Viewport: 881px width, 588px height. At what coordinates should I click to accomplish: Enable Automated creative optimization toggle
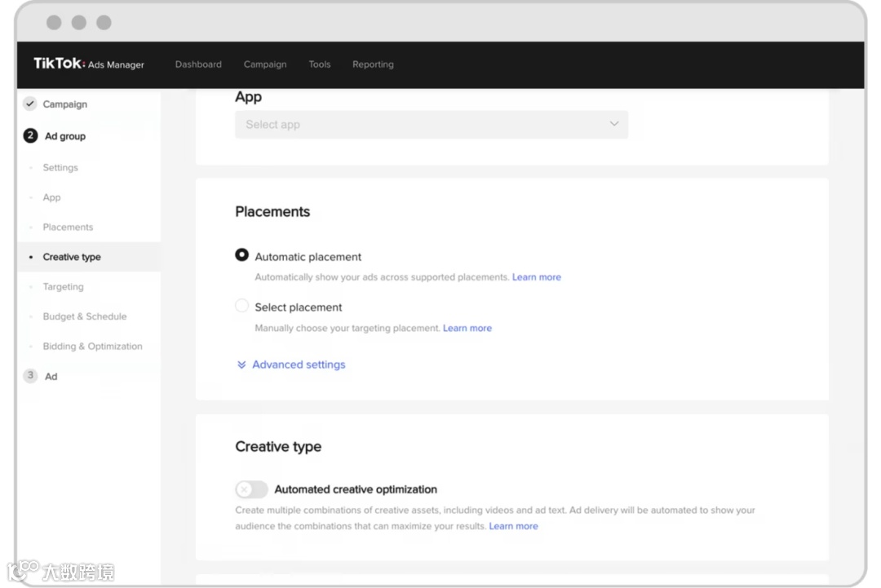pyautogui.click(x=251, y=489)
